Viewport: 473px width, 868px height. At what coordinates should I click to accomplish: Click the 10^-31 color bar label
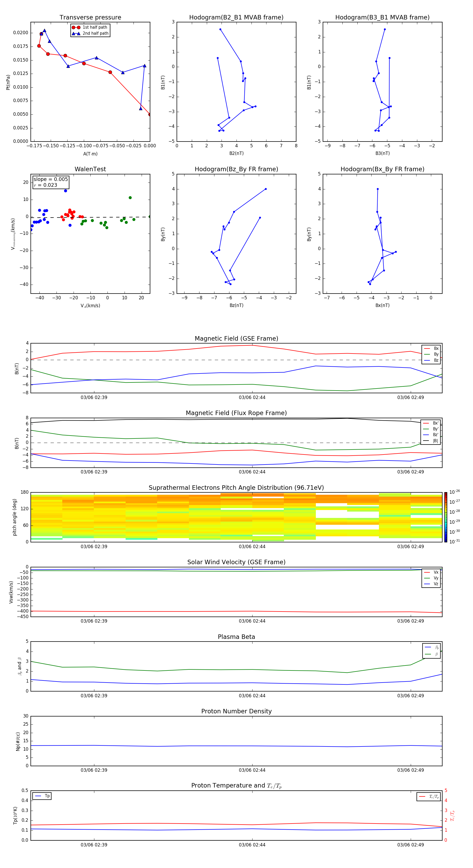[x=455, y=542]
